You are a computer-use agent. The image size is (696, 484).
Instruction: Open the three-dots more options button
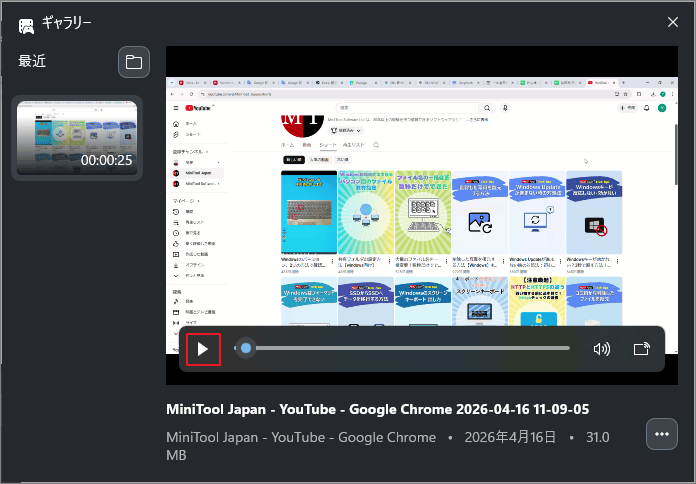(x=662, y=434)
